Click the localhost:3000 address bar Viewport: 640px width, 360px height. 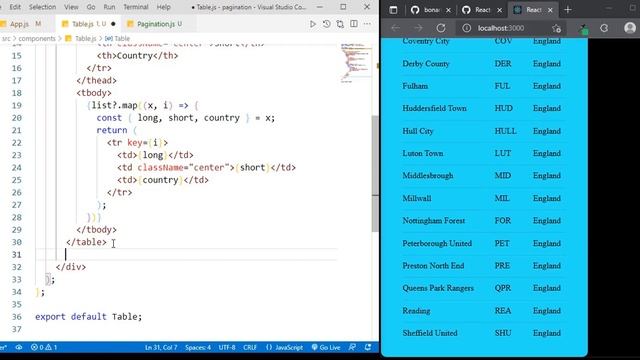[x=501, y=28]
